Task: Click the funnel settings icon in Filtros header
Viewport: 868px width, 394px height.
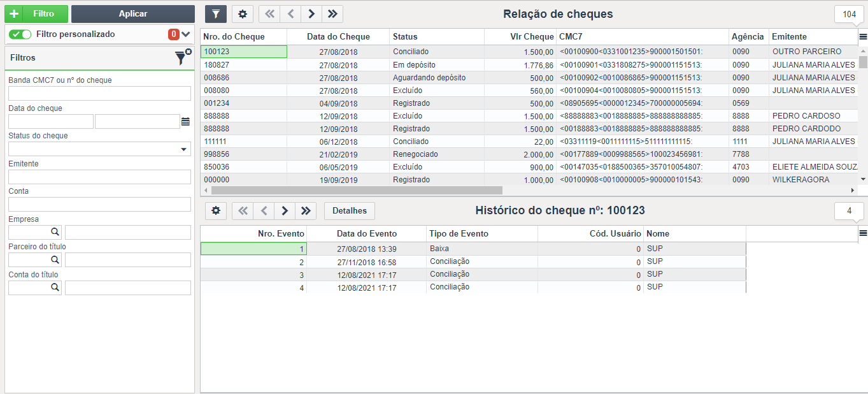Action: (183, 57)
